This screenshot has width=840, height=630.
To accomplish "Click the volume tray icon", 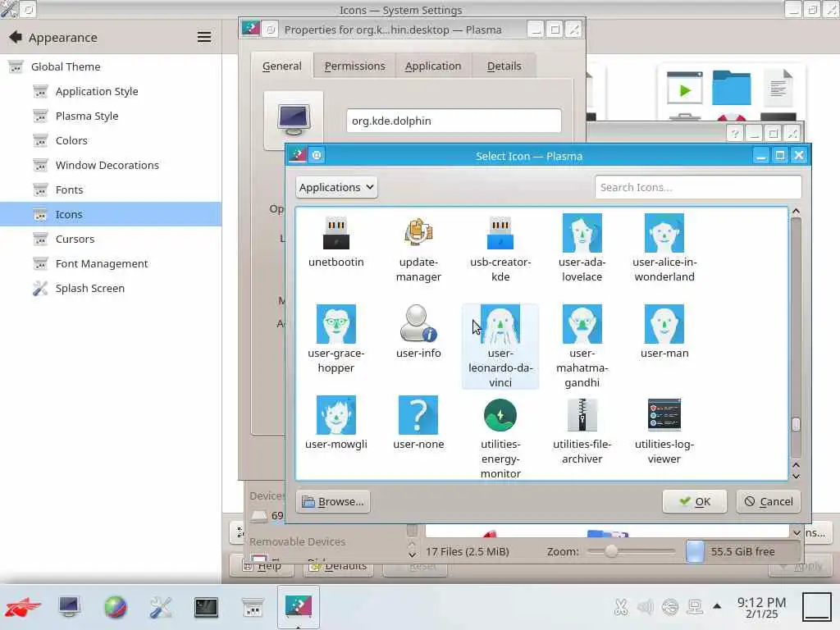I will [646, 607].
